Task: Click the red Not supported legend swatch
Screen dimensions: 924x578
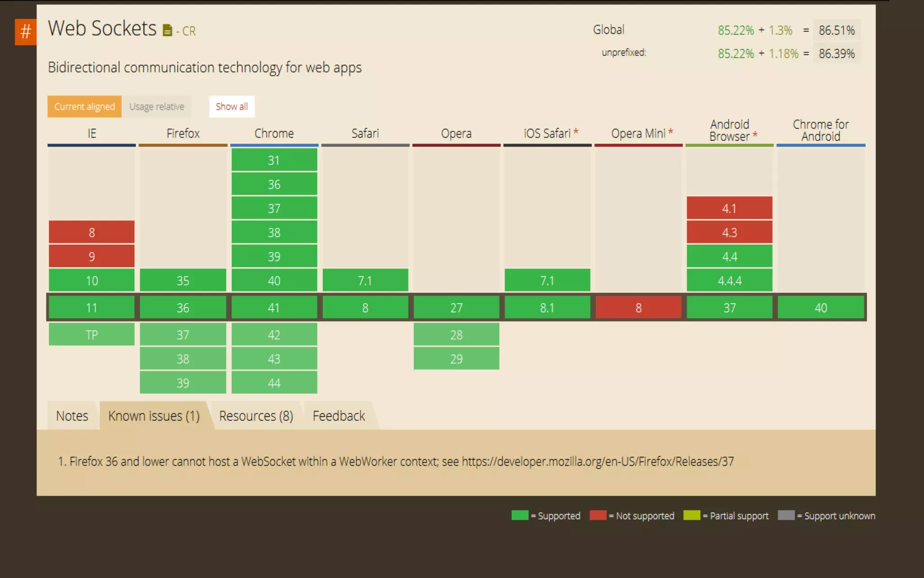Action: point(598,515)
